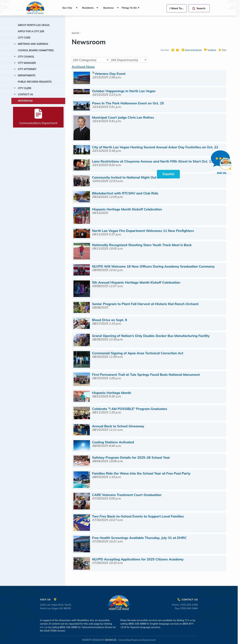Go to Apply for a City Job
240x644 pixels.
pyautogui.click(x=31, y=31)
